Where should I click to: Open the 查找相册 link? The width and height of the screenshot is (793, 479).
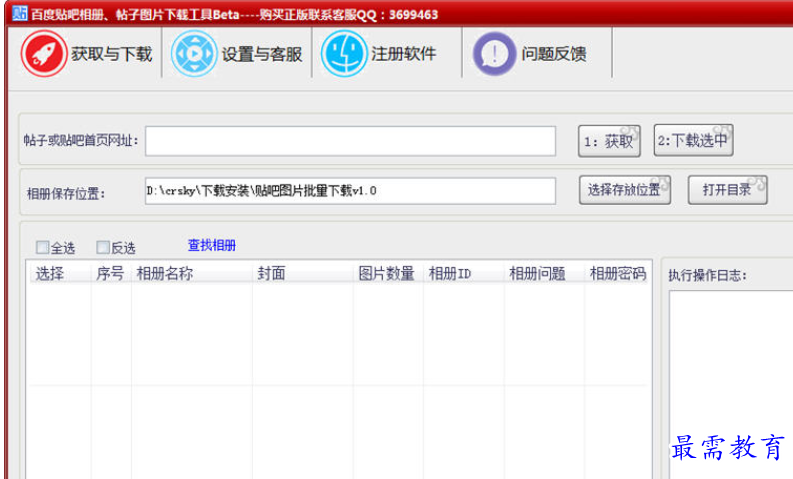[212, 245]
